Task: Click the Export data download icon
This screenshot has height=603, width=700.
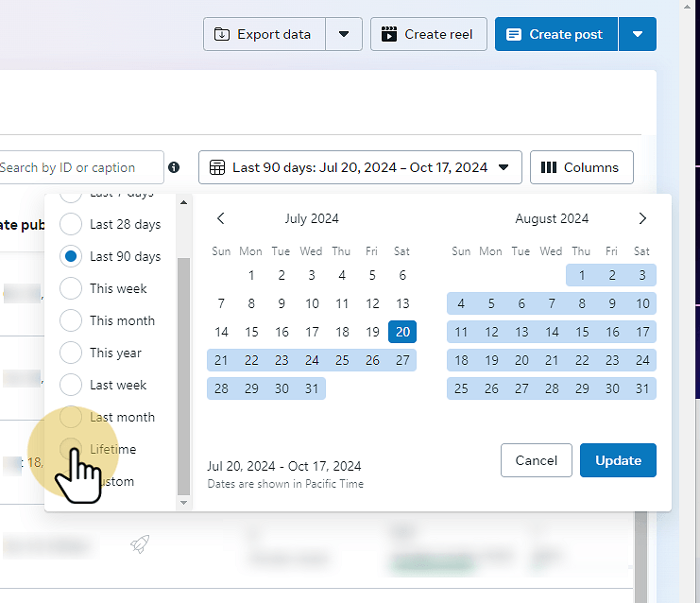Action: [x=222, y=34]
